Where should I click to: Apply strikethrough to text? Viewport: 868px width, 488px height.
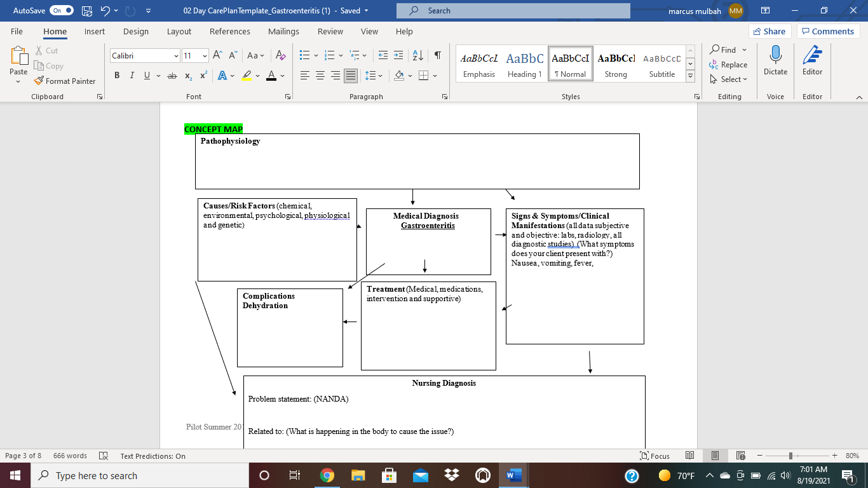click(172, 76)
